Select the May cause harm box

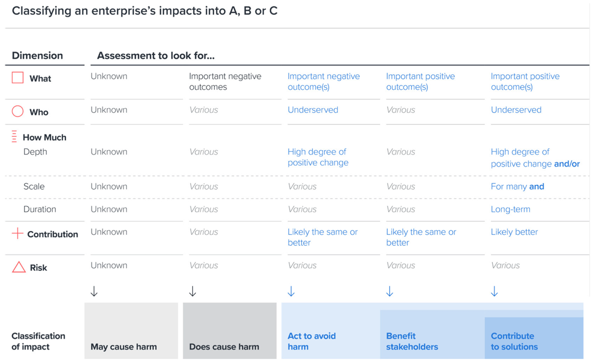pyautogui.click(x=131, y=331)
